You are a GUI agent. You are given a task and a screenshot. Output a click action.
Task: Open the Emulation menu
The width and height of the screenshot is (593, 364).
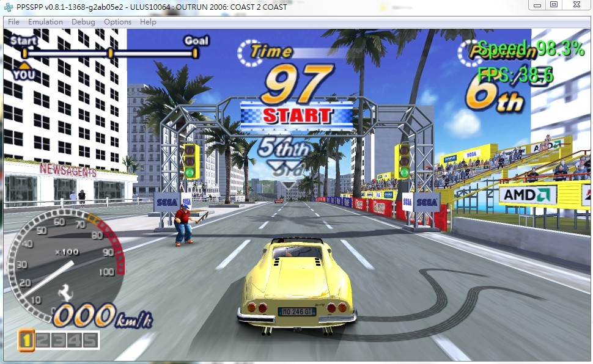click(45, 22)
